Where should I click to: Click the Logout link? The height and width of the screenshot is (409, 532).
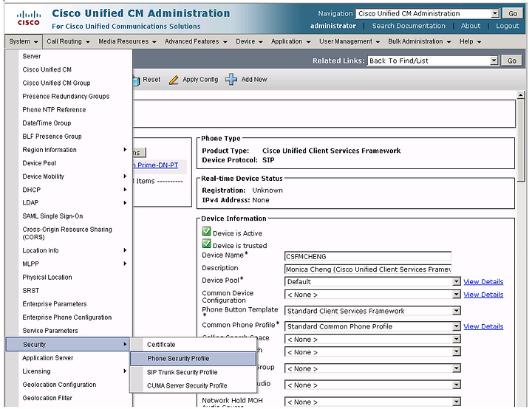[x=507, y=26]
